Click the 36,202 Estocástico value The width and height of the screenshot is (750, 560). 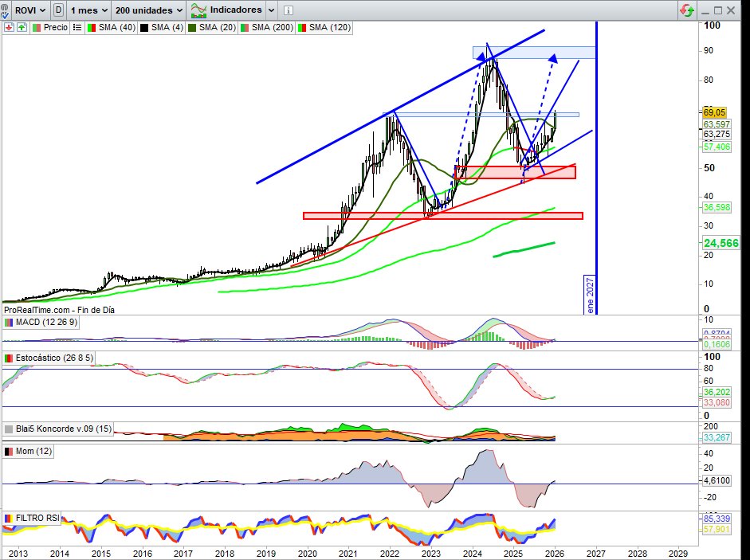click(x=717, y=392)
